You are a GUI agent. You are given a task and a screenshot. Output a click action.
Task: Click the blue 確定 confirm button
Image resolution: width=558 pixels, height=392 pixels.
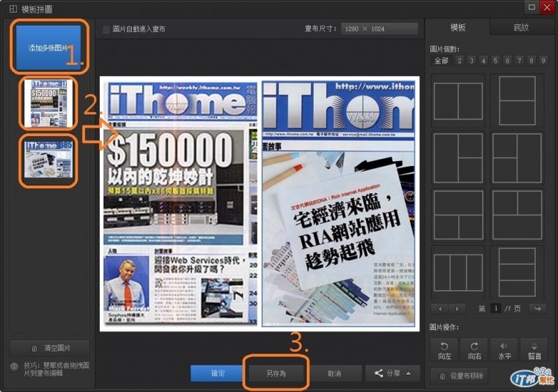tap(218, 373)
